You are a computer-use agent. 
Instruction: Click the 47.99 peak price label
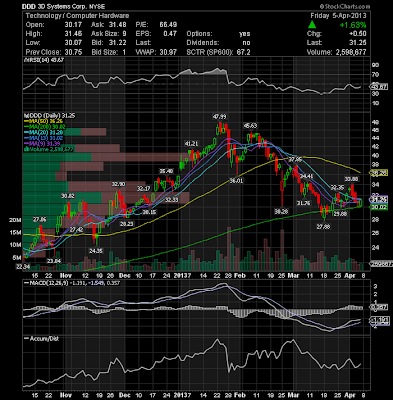coord(220,117)
